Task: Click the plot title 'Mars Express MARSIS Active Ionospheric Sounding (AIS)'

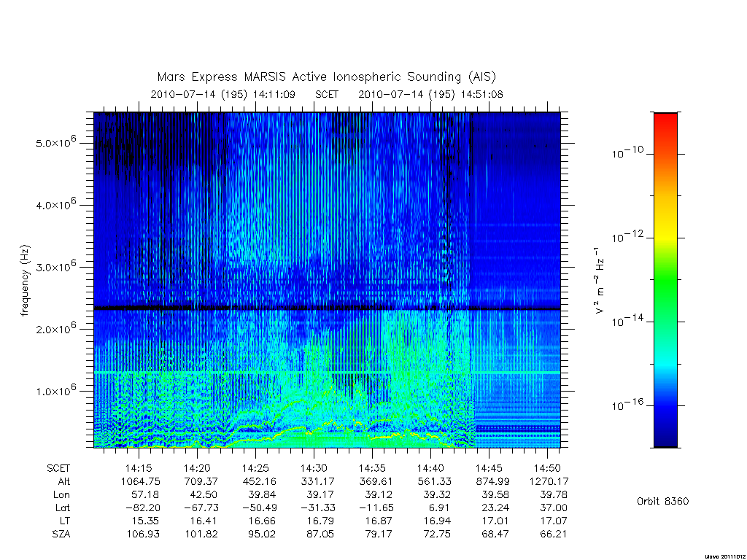Action: (327, 77)
